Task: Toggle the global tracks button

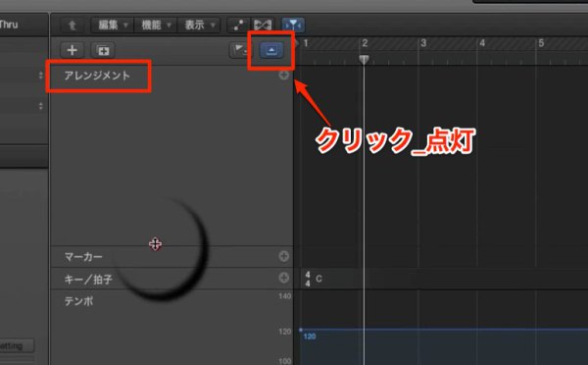Action: pyautogui.click(x=271, y=50)
